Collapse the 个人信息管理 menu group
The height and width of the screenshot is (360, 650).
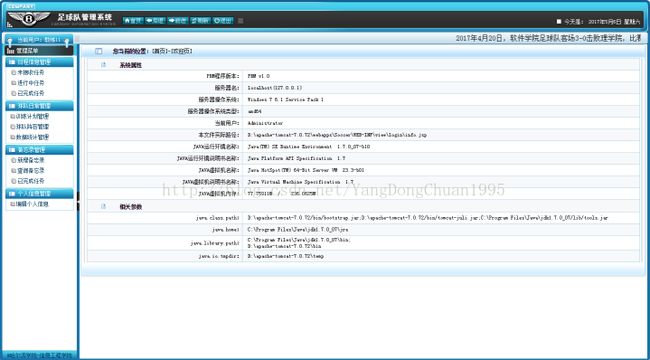coord(39,194)
